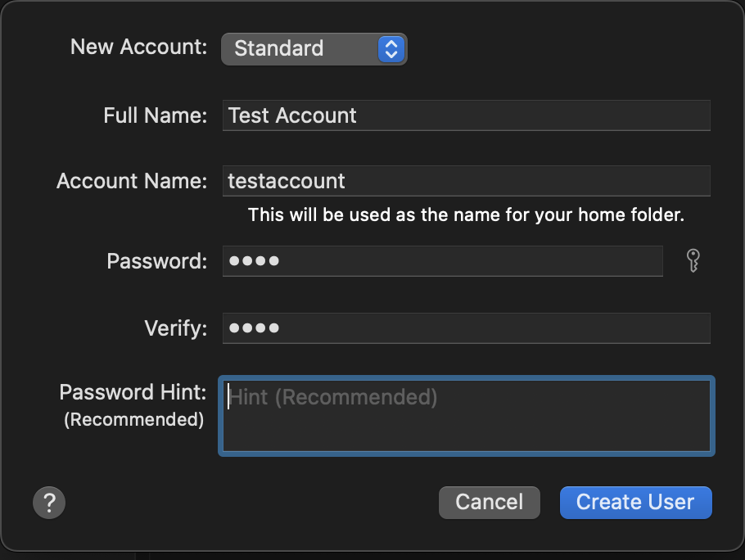Click the Help question mark button

coord(49,502)
